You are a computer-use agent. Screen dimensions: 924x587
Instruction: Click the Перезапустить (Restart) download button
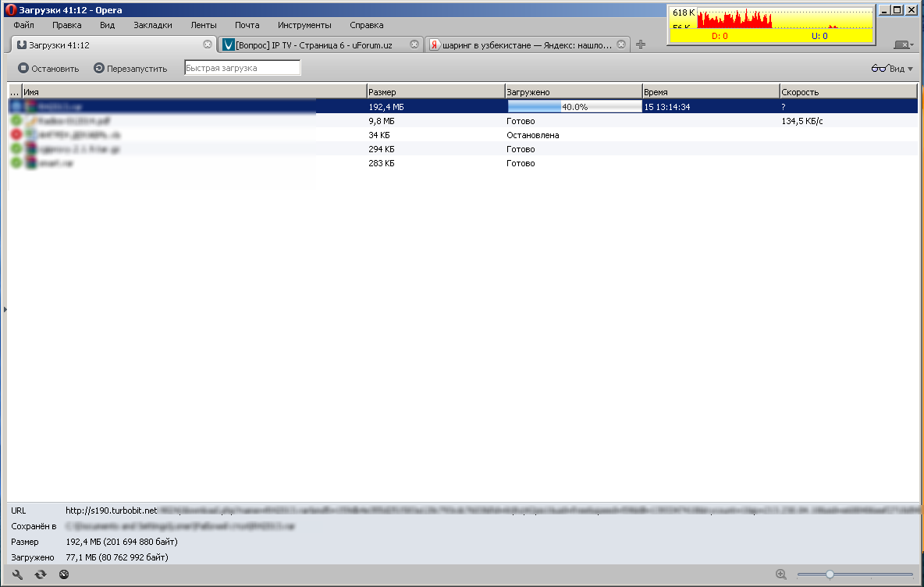[x=130, y=69]
